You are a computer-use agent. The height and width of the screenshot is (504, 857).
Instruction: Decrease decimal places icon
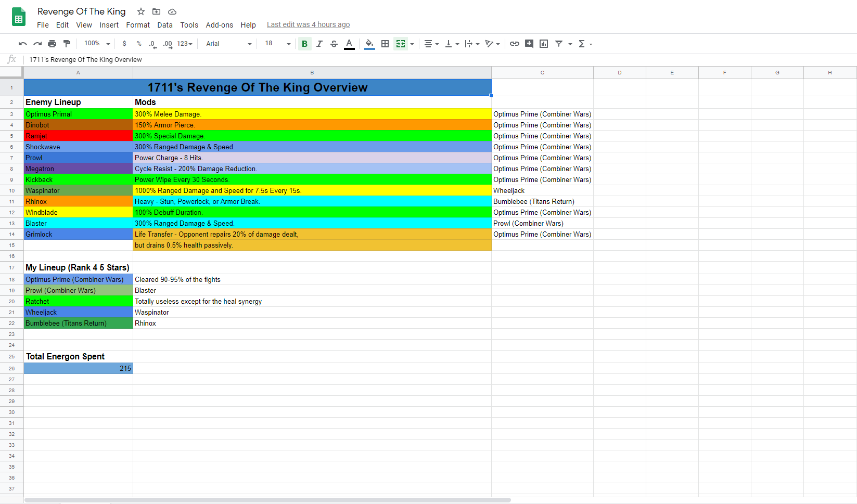point(152,44)
